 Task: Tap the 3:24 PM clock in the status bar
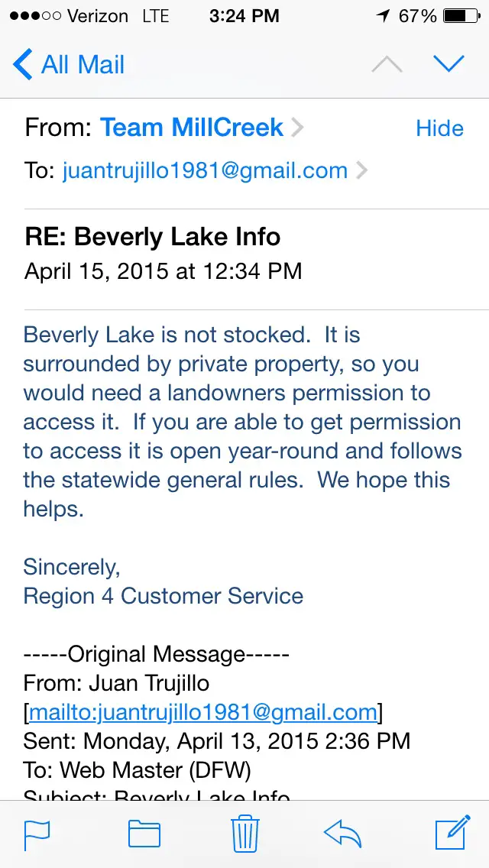click(244, 16)
